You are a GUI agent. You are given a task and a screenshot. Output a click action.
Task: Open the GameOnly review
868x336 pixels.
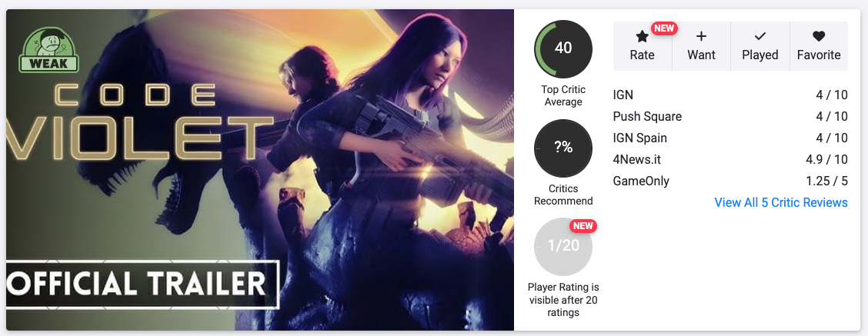(x=730, y=181)
